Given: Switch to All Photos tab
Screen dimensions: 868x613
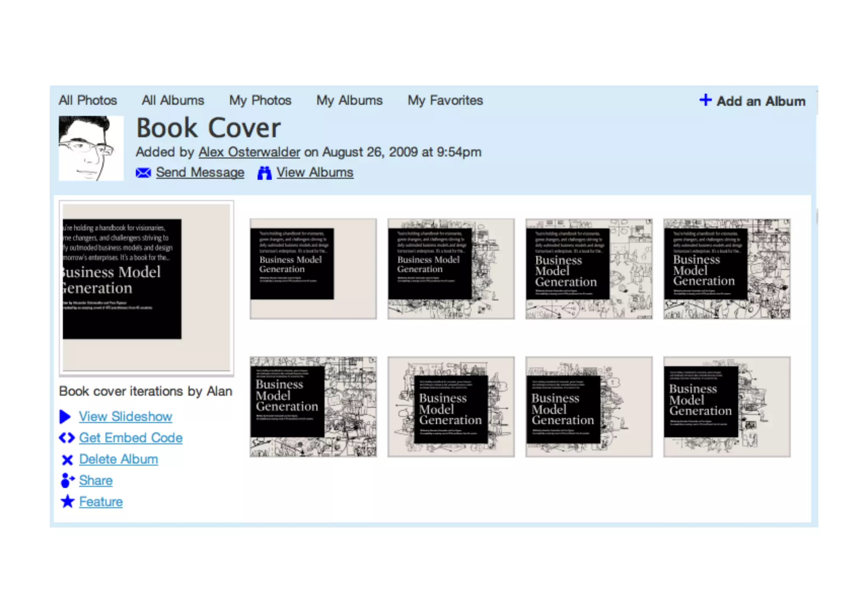Looking at the screenshot, I should click(x=88, y=100).
